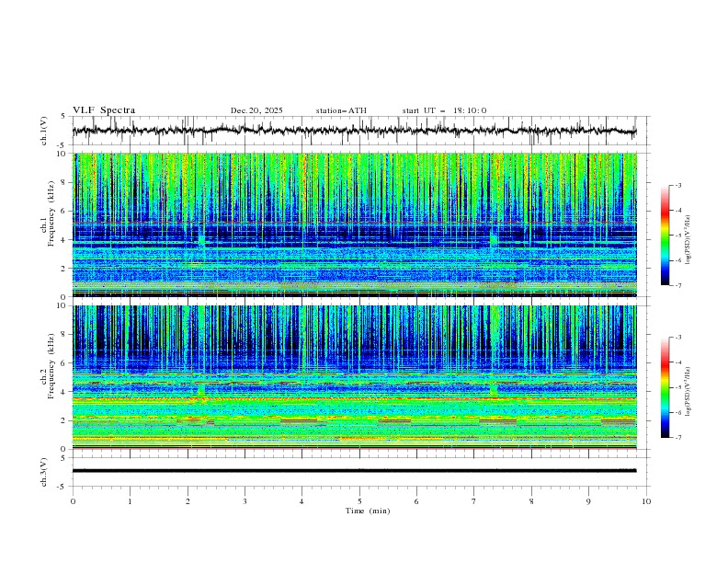Image resolution: width=728 pixels, height=563 pixels.
Task: Click time axis tick label "4"
Action: coord(301,501)
